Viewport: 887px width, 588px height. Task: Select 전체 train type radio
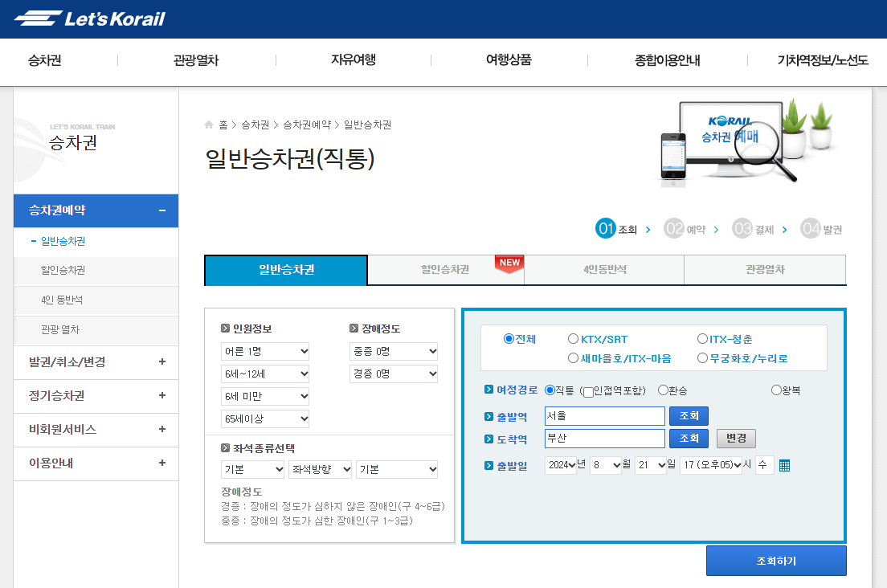click(509, 339)
